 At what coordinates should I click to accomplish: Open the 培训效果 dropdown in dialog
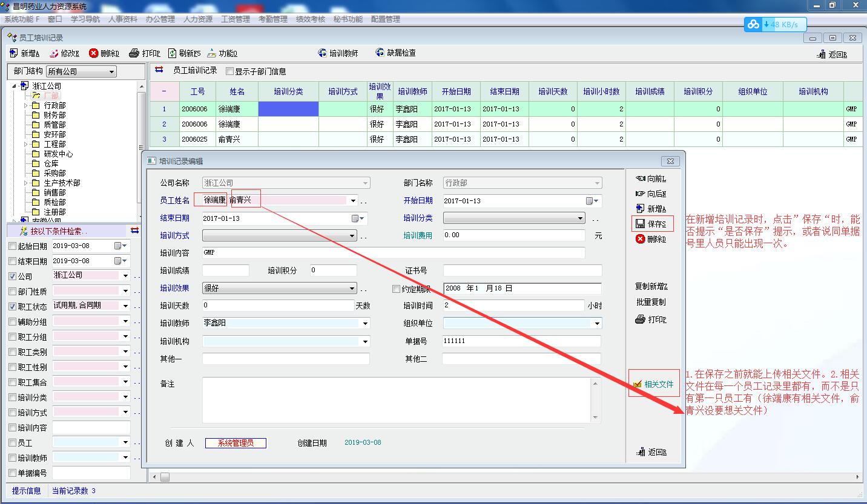tap(352, 289)
